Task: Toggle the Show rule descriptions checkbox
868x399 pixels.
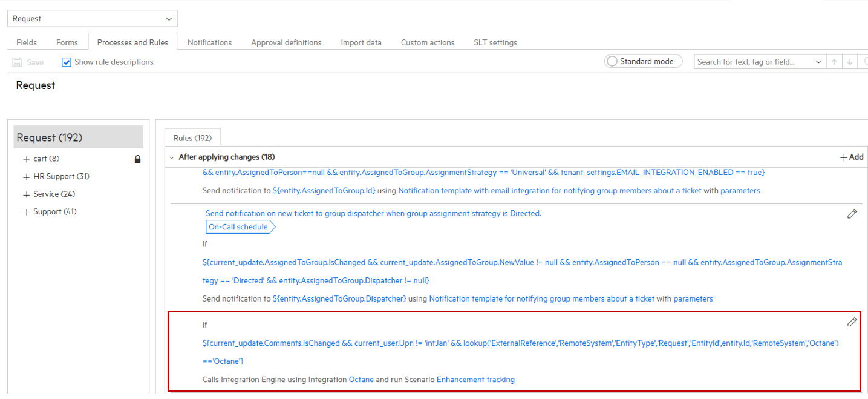Action: click(x=66, y=62)
